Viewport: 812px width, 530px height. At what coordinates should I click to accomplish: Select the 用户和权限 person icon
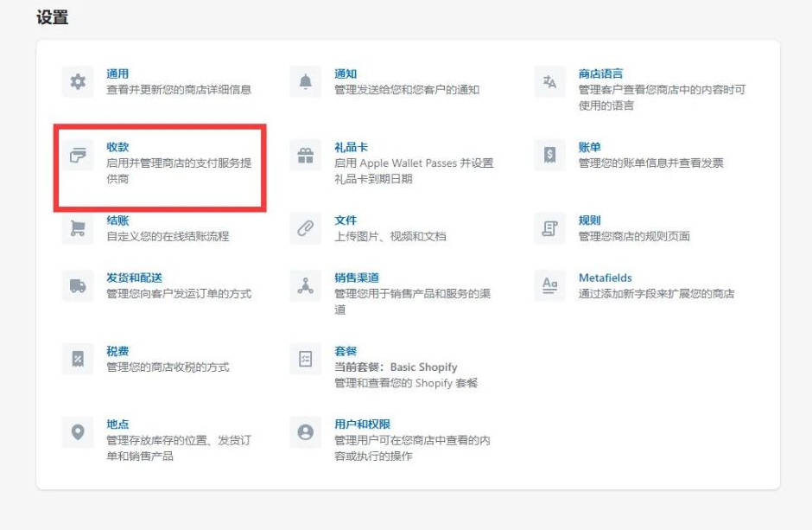(304, 430)
